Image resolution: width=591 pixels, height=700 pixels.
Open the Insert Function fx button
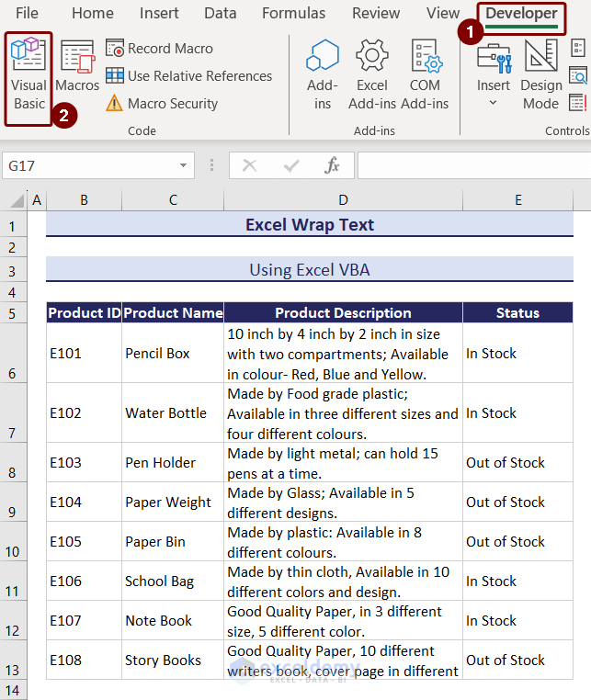click(332, 165)
